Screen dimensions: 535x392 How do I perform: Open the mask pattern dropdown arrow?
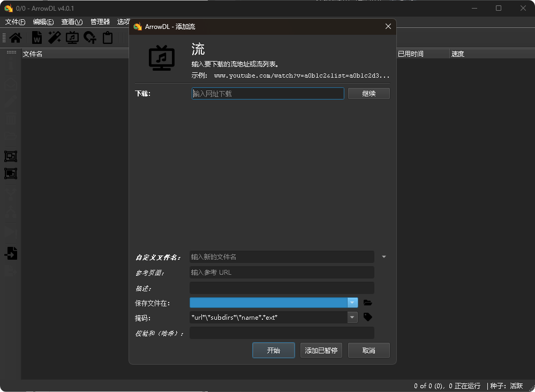352,317
